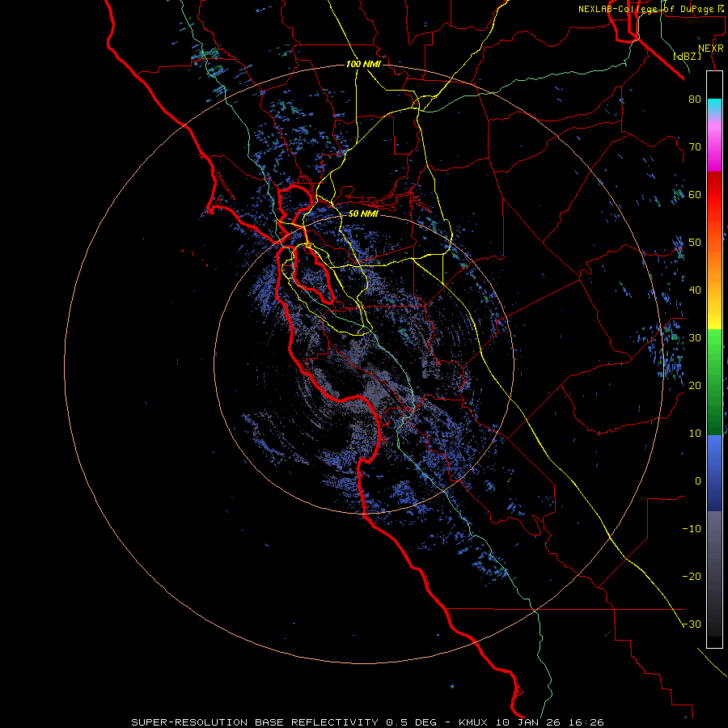Click the "50" value on the dBZ scale

point(695,243)
